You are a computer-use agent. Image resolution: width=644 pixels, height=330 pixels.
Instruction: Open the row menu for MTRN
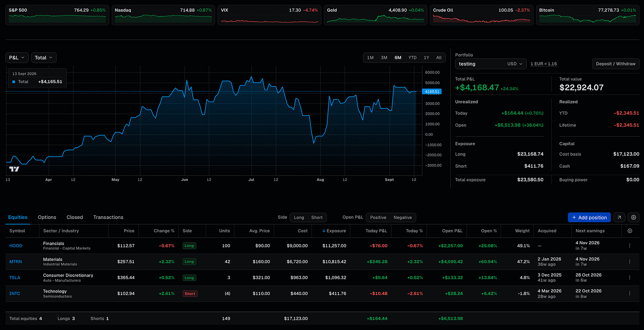click(x=630, y=262)
